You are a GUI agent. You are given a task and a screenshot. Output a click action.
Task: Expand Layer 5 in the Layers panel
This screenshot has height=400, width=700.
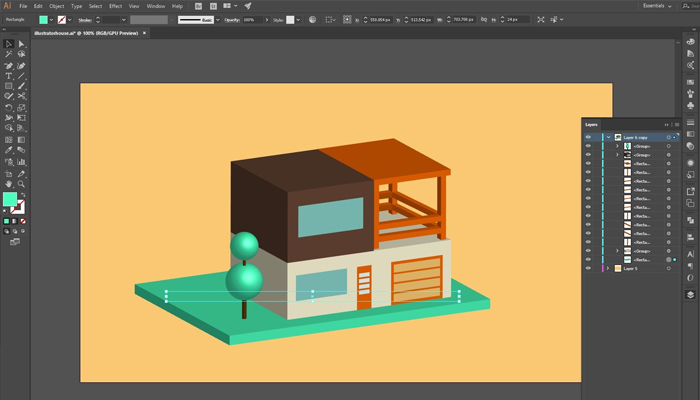click(607, 269)
